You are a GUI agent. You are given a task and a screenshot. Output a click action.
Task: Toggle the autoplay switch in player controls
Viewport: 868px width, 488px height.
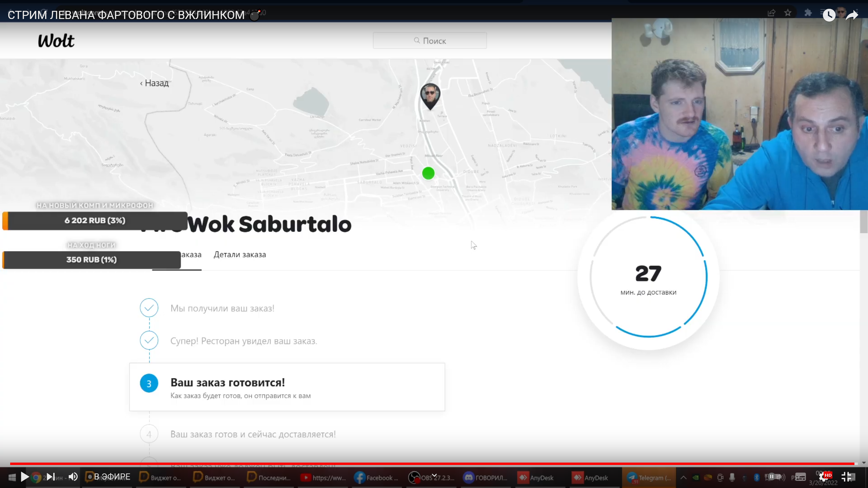click(774, 476)
